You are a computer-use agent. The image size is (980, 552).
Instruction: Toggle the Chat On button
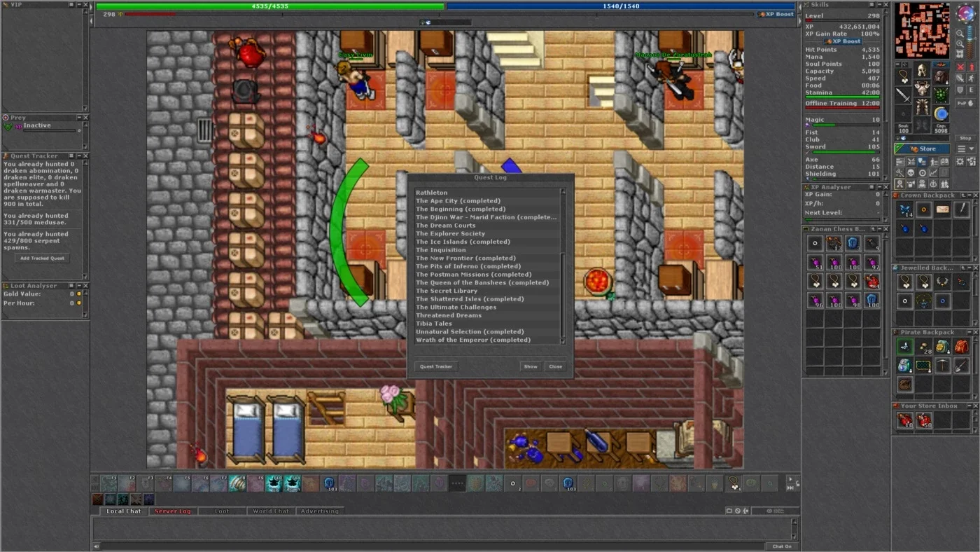pos(782,546)
